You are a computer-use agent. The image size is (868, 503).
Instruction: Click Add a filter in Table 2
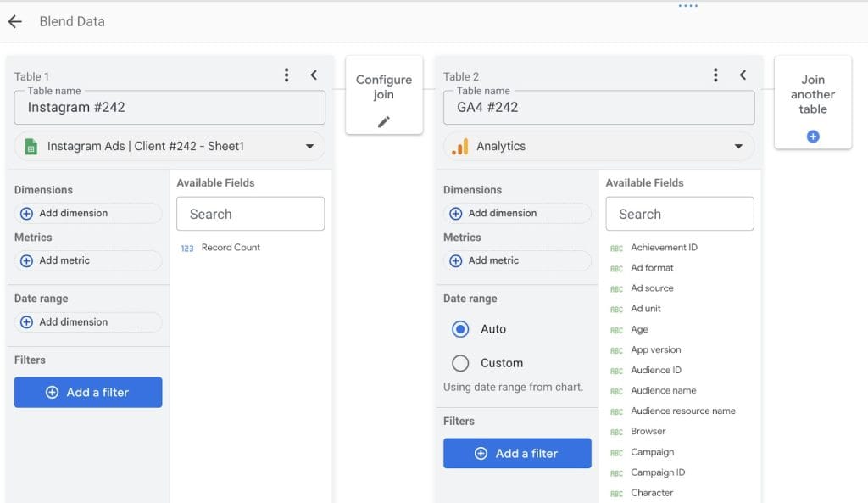click(x=517, y=454)
